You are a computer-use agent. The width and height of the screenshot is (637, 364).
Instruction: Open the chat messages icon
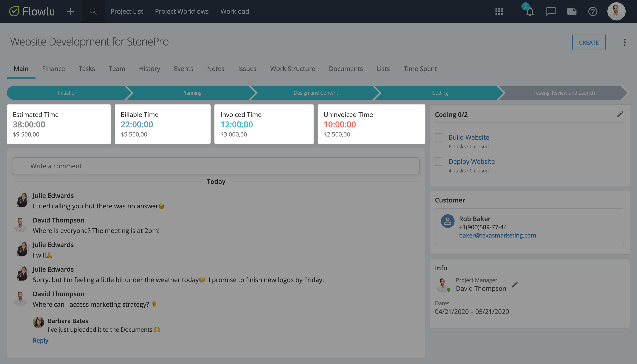click(x=551, y=11)
